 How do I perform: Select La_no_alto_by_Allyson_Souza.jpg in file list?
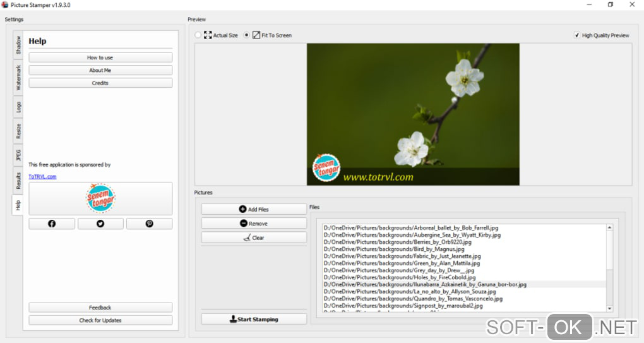pos(464,291)
